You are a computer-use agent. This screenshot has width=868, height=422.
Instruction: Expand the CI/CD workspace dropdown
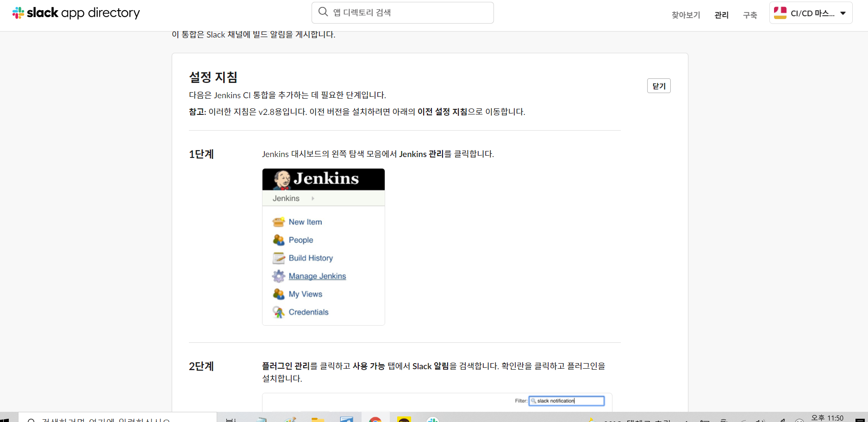point(811,13)
